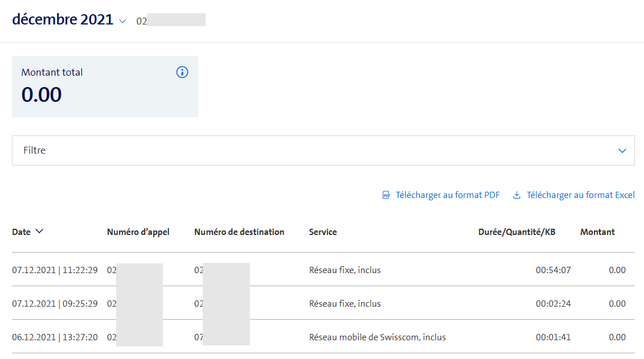Click the Montant column header
Image resolution: width=644 pixels, height=359 pixels.
[597, 232]
